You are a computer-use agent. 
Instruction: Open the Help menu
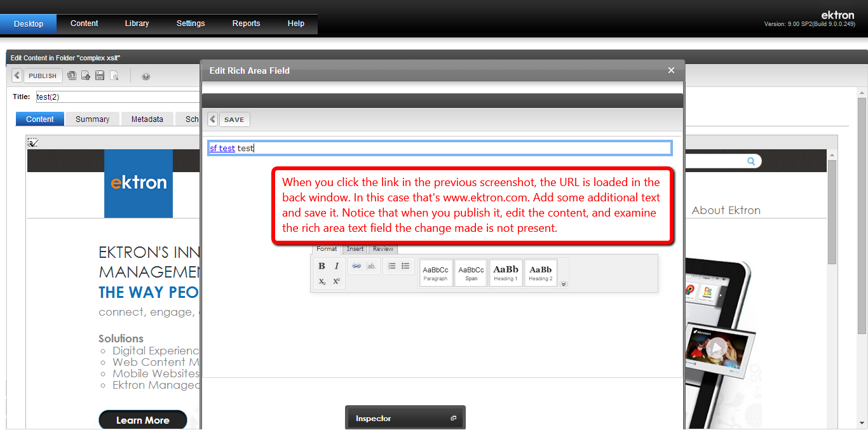[296, 24]
